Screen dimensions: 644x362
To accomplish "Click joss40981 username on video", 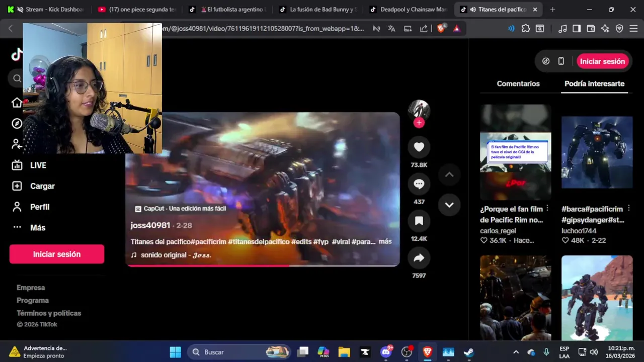I will click(150, 225).
